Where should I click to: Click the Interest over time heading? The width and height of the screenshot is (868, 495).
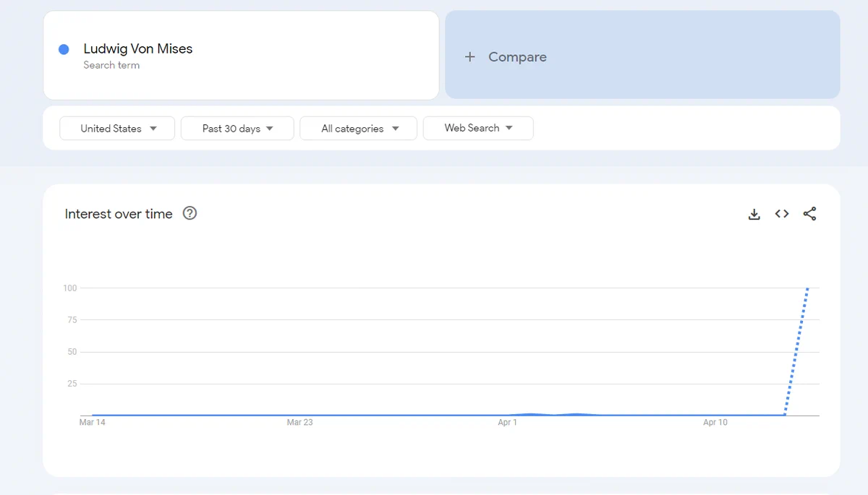point(119,214)
